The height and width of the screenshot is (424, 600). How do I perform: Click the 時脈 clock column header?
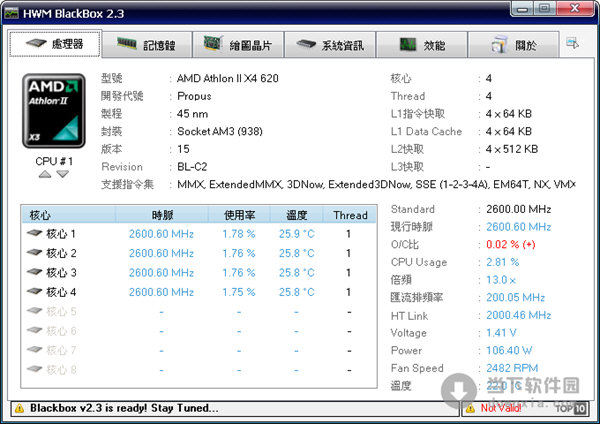tap(162, 215)
